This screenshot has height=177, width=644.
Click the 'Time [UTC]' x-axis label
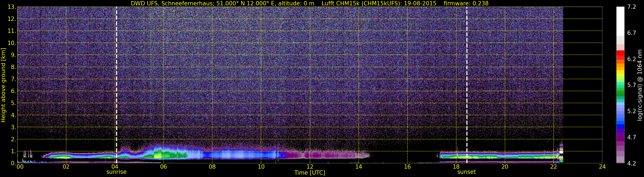pos(310,173)
